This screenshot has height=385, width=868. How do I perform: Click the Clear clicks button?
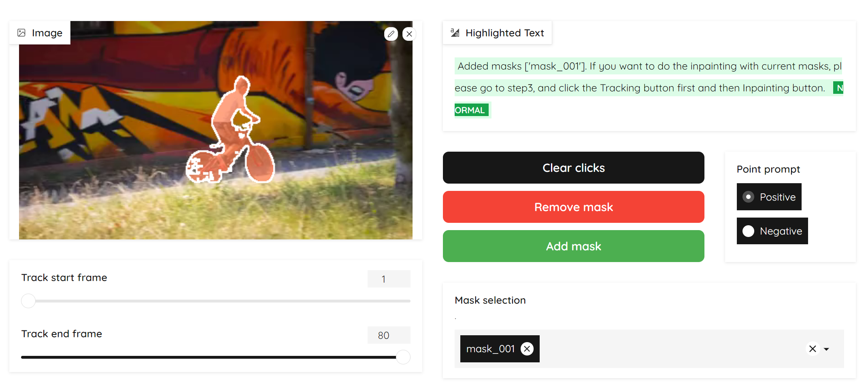[x=573, y=168]
